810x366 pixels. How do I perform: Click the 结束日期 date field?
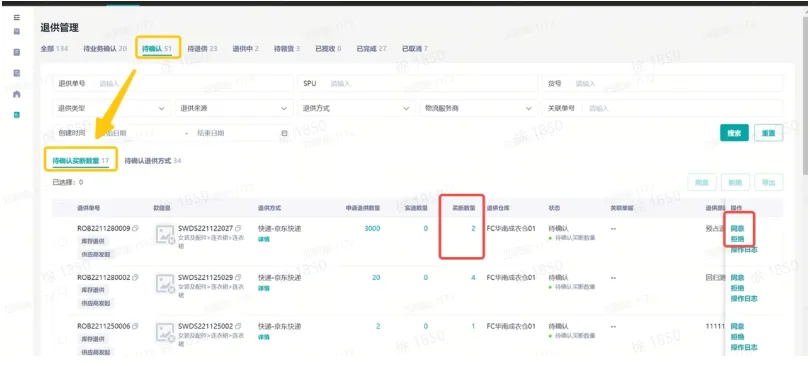point(211,133)
